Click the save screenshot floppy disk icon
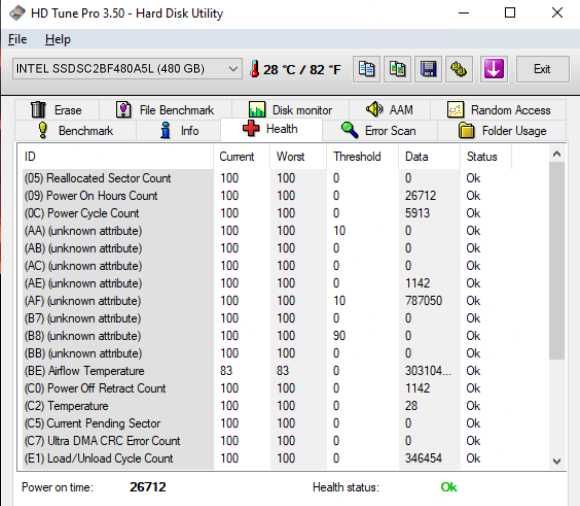580x506 pixels. [428, 69]
